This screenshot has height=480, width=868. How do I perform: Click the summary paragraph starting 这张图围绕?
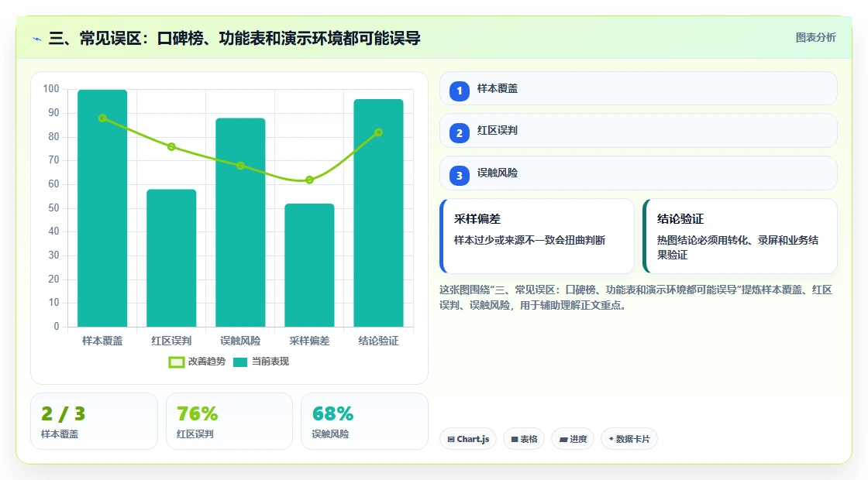635,297
